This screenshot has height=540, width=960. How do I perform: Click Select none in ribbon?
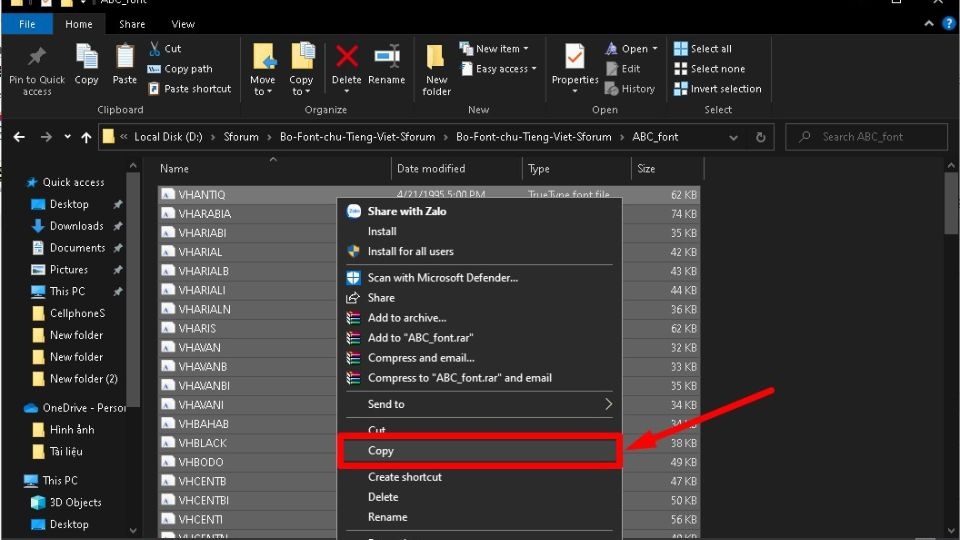tap(710, 69)
